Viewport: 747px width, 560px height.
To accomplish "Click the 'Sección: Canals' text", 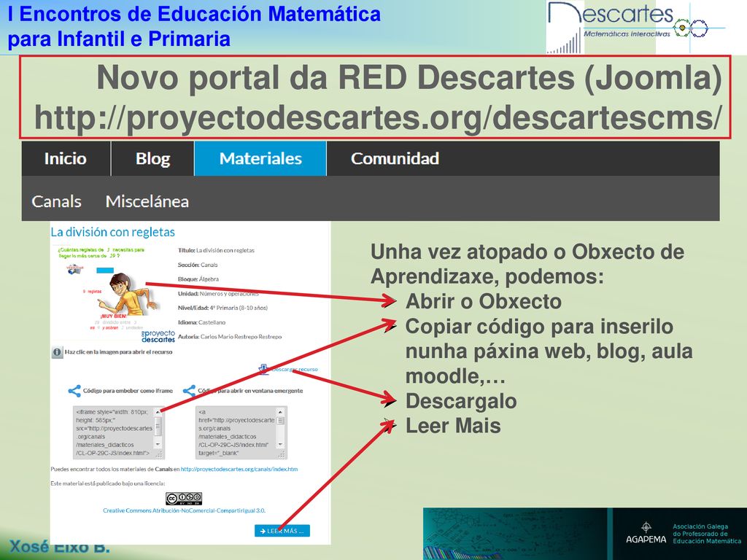I will pyautogui.click(x=198, y=265).
